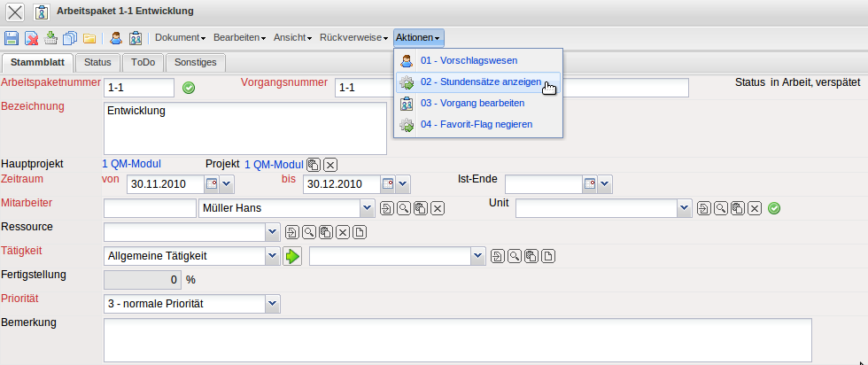Open the calendar picker for the bis date
Screen dimensions: 868x365
click(388, 184)
